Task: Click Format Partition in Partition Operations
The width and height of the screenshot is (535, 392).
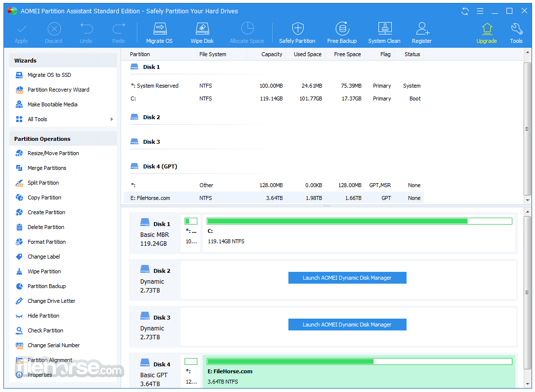Action: tap(47, 242)
